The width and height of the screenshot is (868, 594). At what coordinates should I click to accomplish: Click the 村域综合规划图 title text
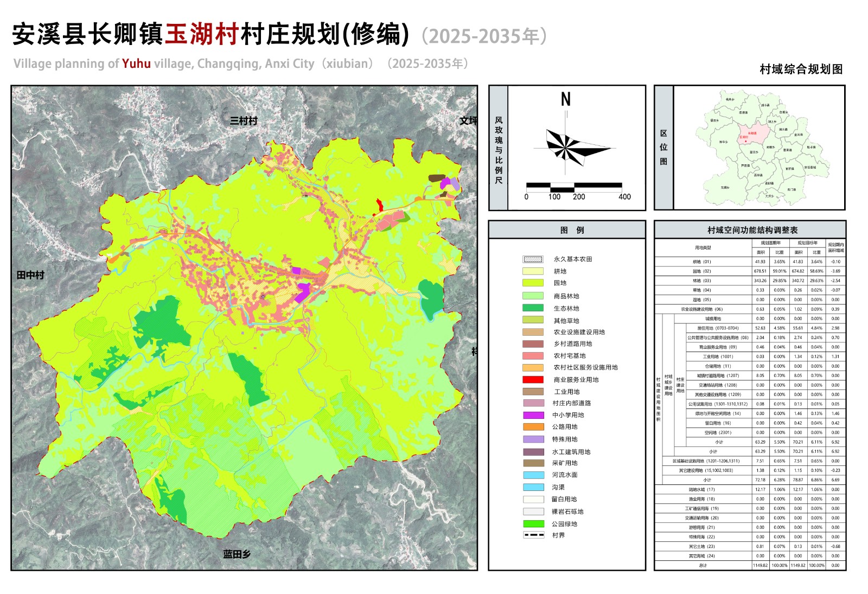(801, 69)
